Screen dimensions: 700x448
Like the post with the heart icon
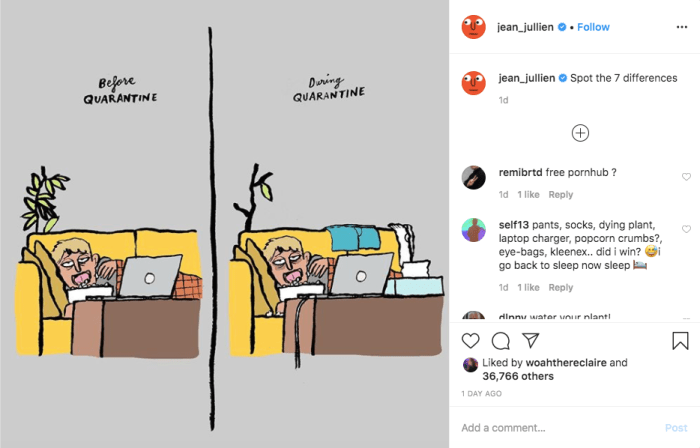471,341
